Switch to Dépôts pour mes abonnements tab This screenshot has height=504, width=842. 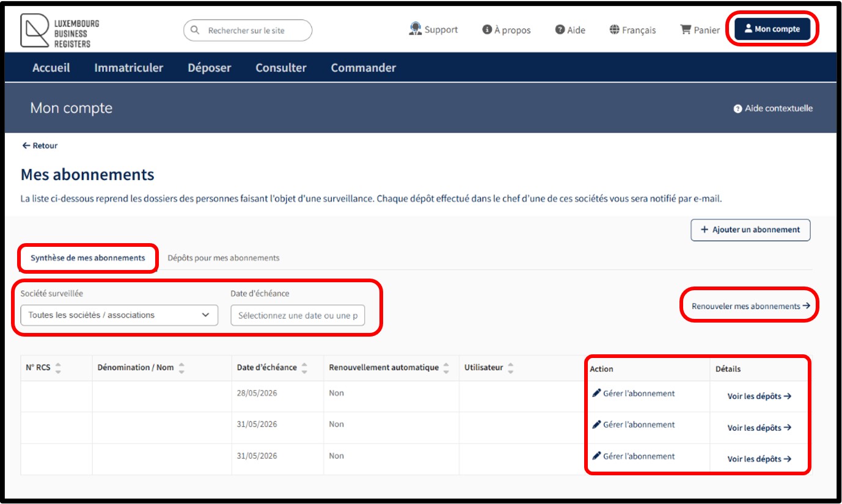click(223, 258)
